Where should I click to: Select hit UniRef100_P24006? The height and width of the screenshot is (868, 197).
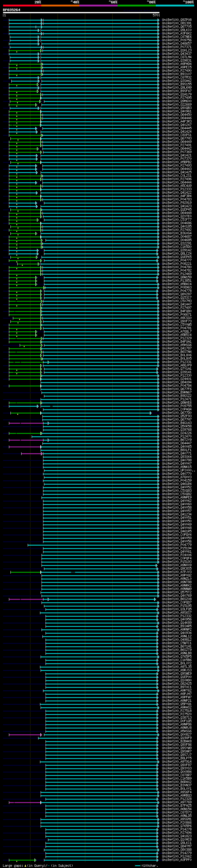coord(177,555)
